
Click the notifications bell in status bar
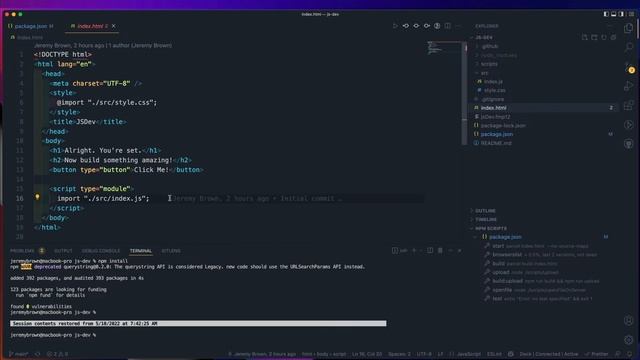[629, 354]
